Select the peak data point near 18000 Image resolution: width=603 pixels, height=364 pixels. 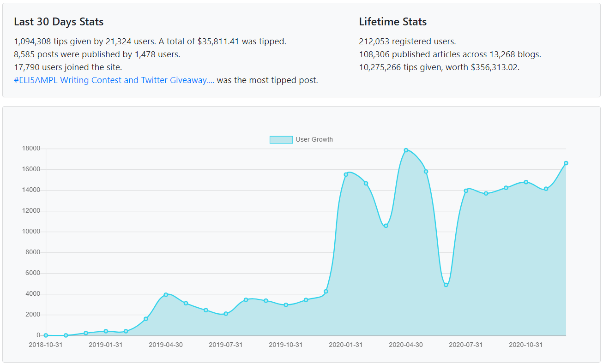tap(406, 150)
